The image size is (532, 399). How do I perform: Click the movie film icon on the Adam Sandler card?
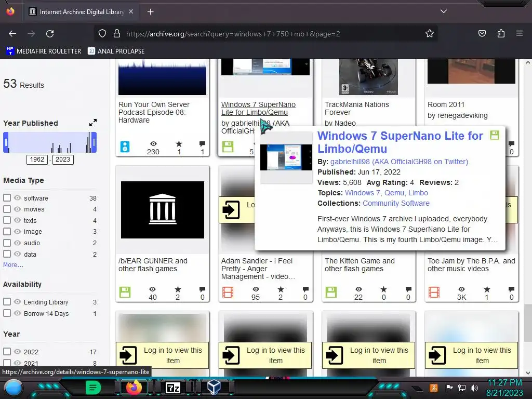228,292
